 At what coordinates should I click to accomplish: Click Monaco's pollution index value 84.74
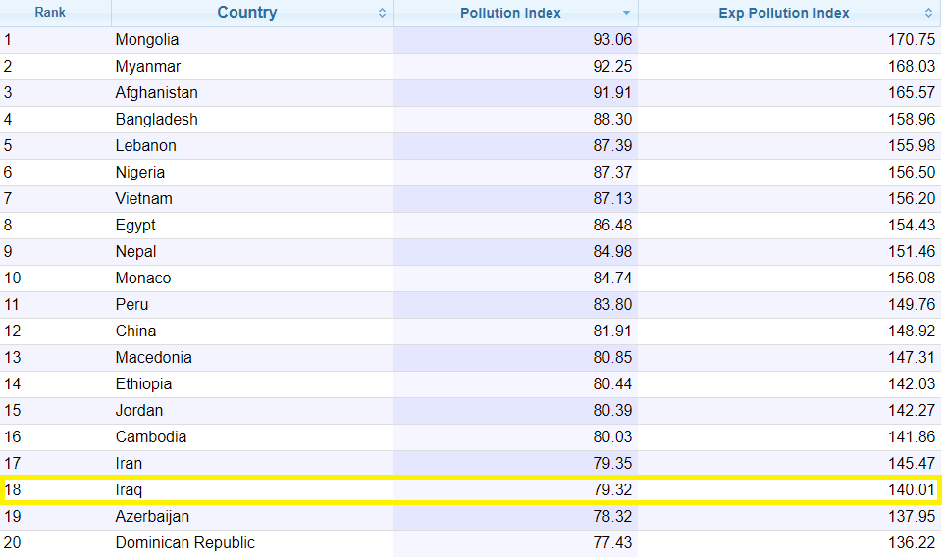pos(612,278)
